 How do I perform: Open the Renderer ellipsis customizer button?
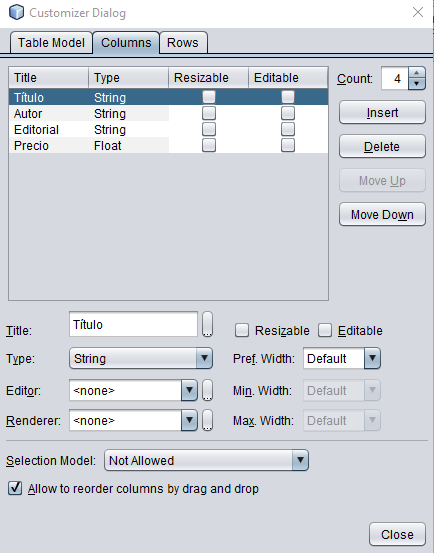point(207,420)
